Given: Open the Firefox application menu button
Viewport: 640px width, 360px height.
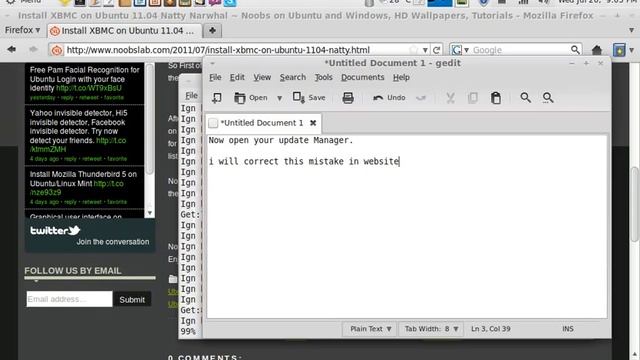Looking at the screenshot, I should pyautogui.click(x=22, y=30).
